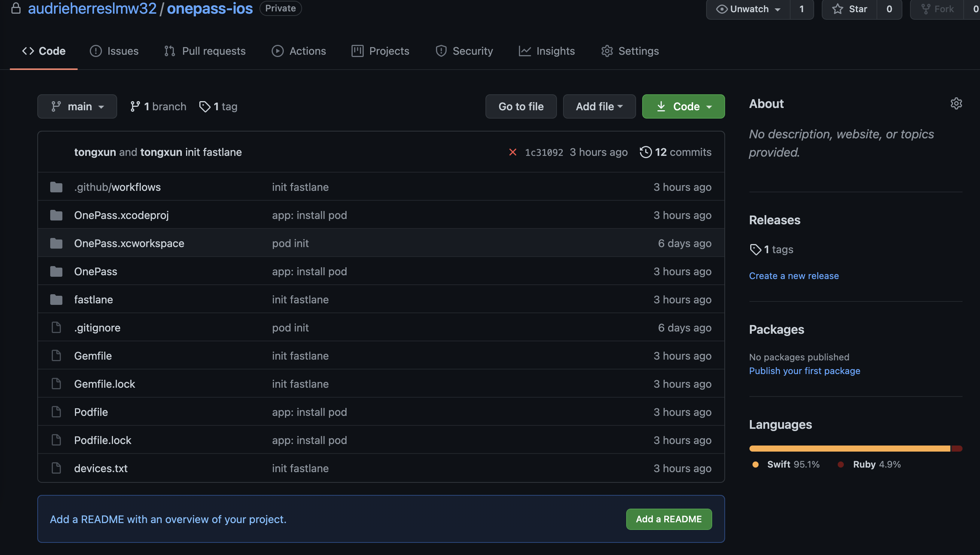Click the Gemfile file icon
980x555 pixels.
(56, 356)
